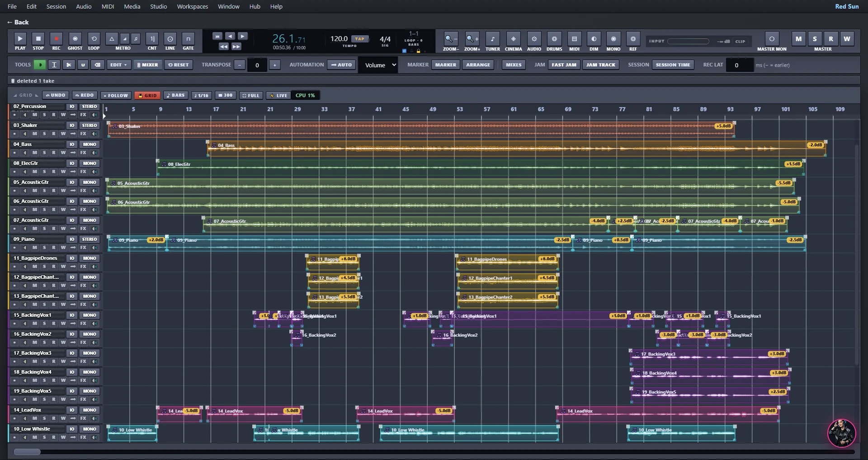The image size is (868, 460).
Task: Toggle the GATE icon
Action: coord(188,39)
